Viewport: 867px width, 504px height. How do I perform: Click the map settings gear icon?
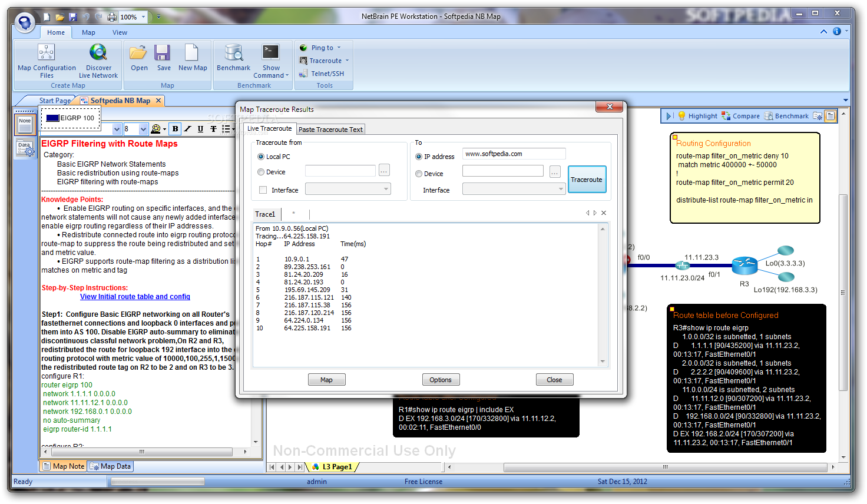tap(818, 116)
